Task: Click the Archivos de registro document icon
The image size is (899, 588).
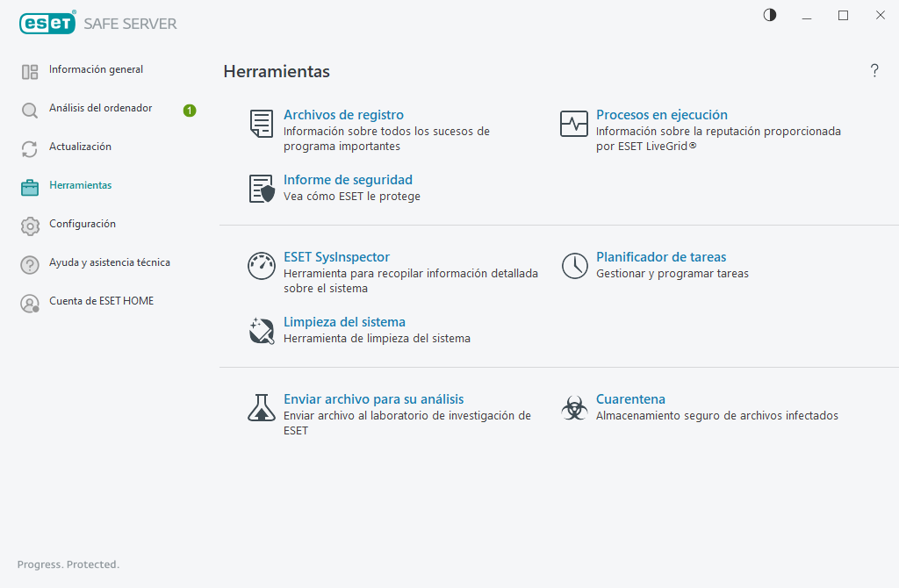Action: click(x=261, y=124)
